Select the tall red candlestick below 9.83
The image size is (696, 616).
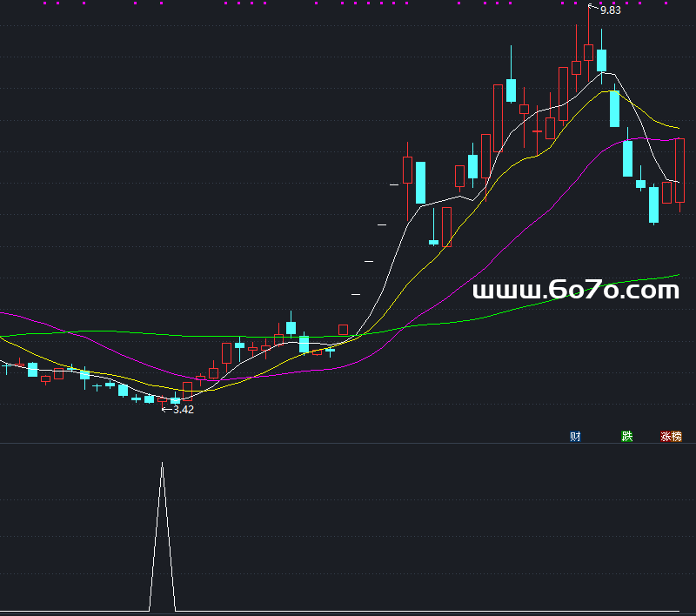589,52
